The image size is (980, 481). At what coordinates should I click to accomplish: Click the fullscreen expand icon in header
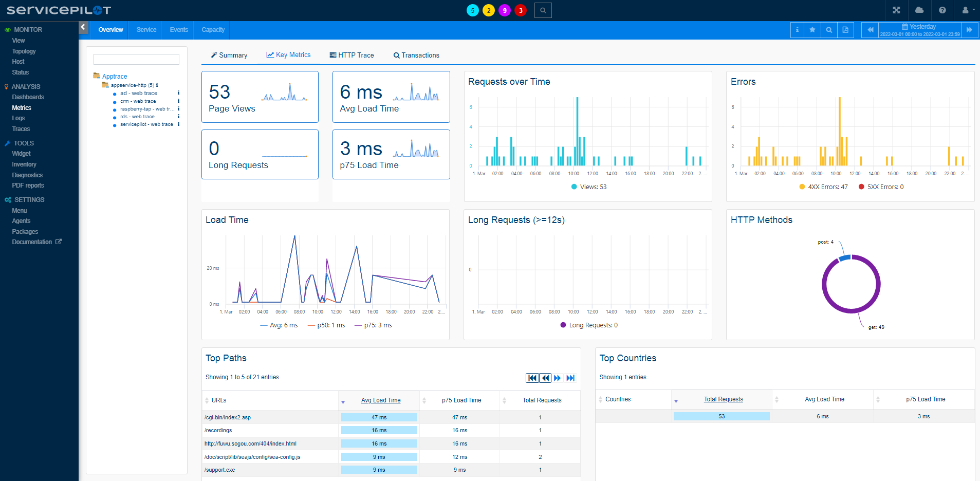[x=896, y=10]
